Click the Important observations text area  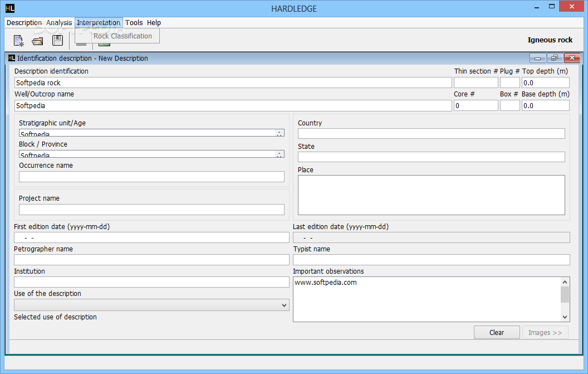point(427,299)
